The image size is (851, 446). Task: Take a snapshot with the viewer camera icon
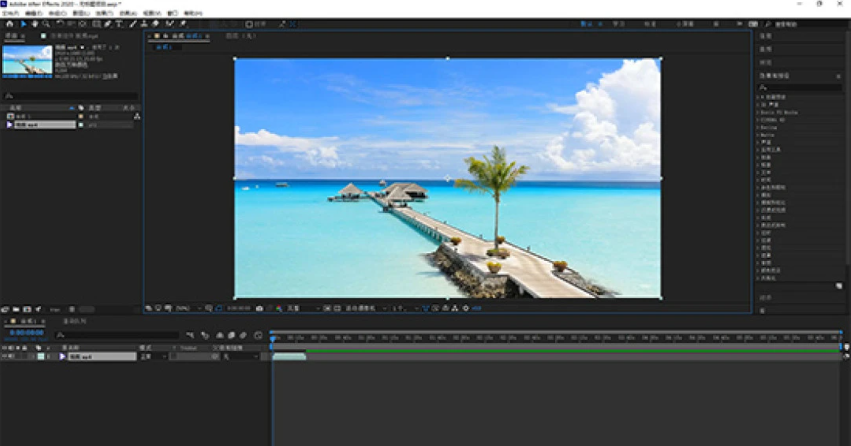pos(260,308)
